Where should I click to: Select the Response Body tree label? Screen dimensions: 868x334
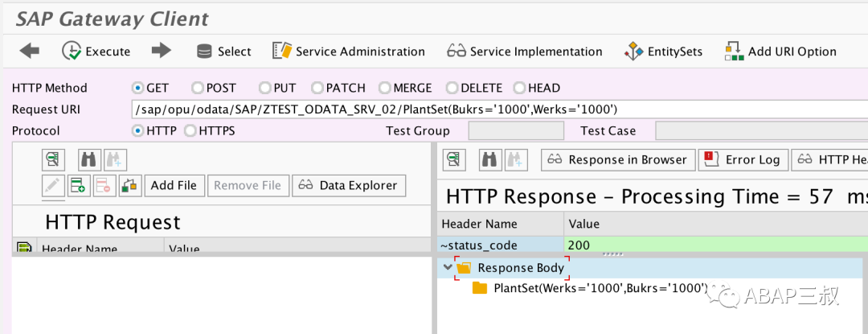click(521, 268)
